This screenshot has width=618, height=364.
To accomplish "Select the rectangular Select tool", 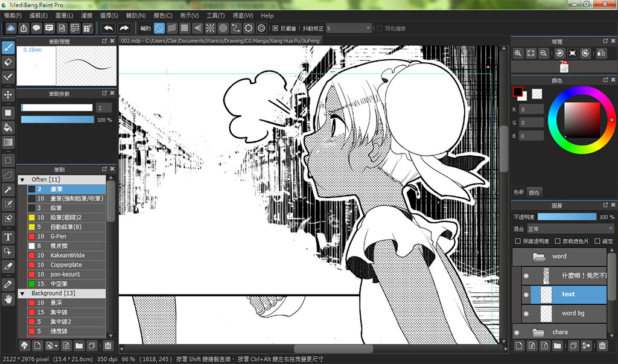I will coord(8,160).
